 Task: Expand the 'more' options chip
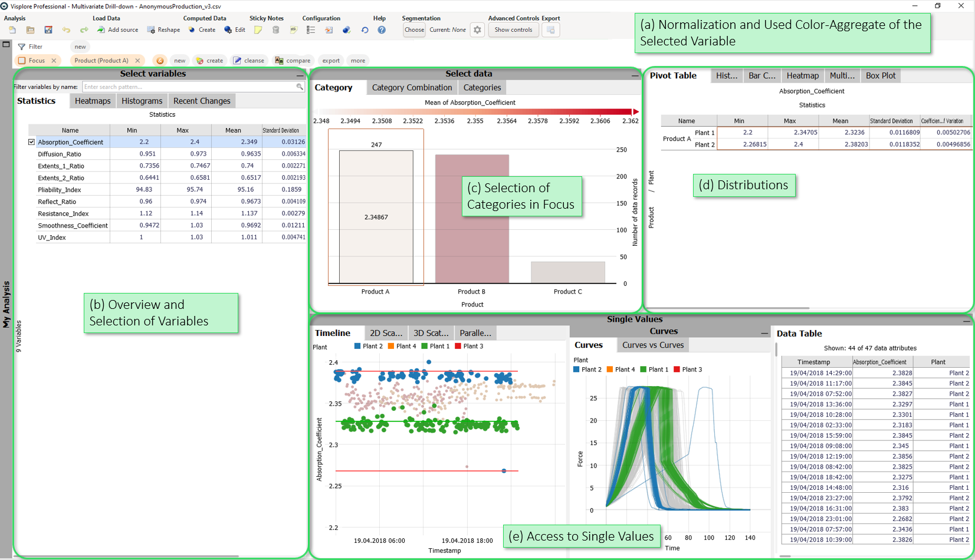[357, 61]
